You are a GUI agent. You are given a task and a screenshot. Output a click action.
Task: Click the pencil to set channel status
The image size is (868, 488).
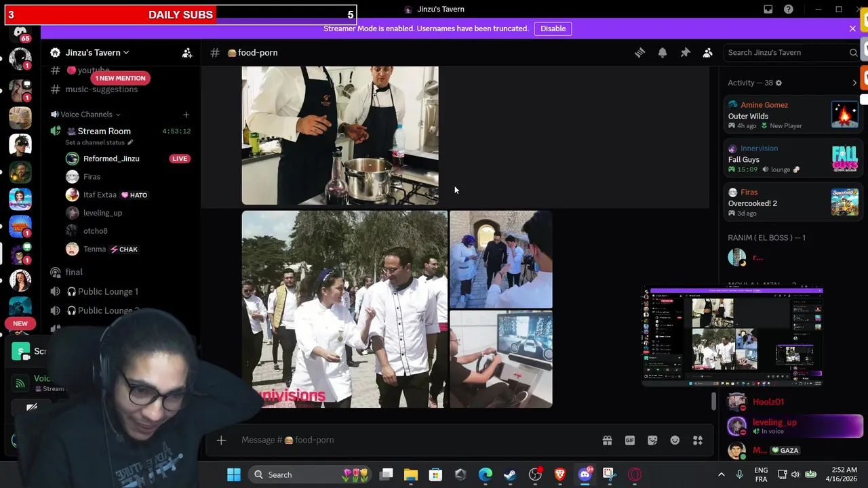[x=130, y=142]
